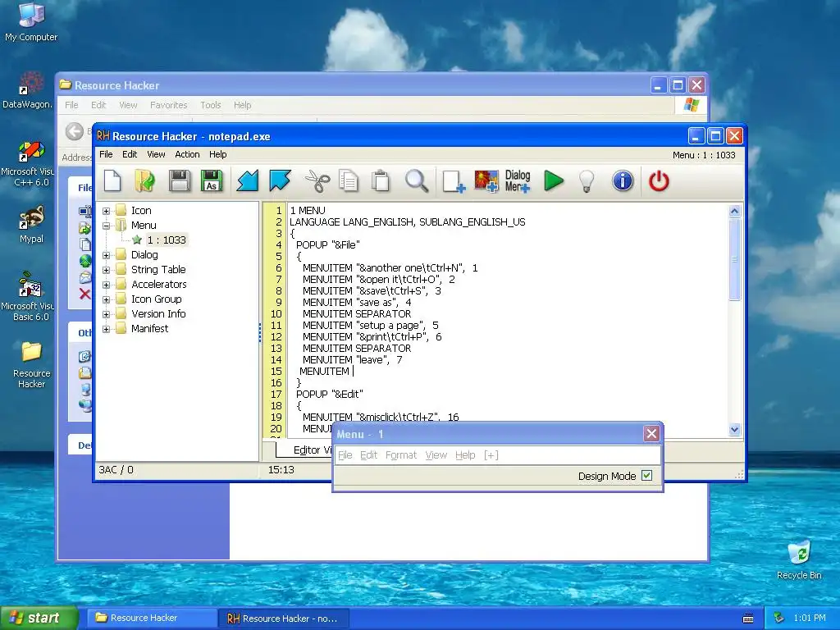Open the Edit menu in notepad.exe window
This screenshot has width=840, height=630.
[x=130, y=154]
